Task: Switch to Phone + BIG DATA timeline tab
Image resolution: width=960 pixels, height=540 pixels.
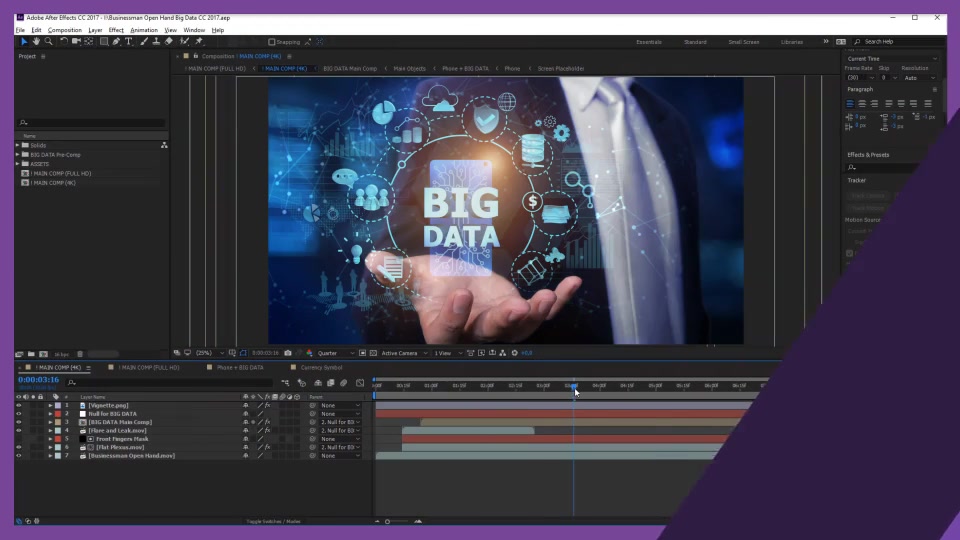Action: click(x=239, y=368)
